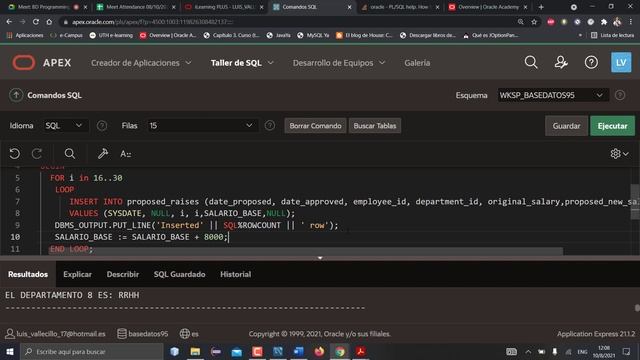
Task: Click the Guardar button
Action: coord(566,126)
